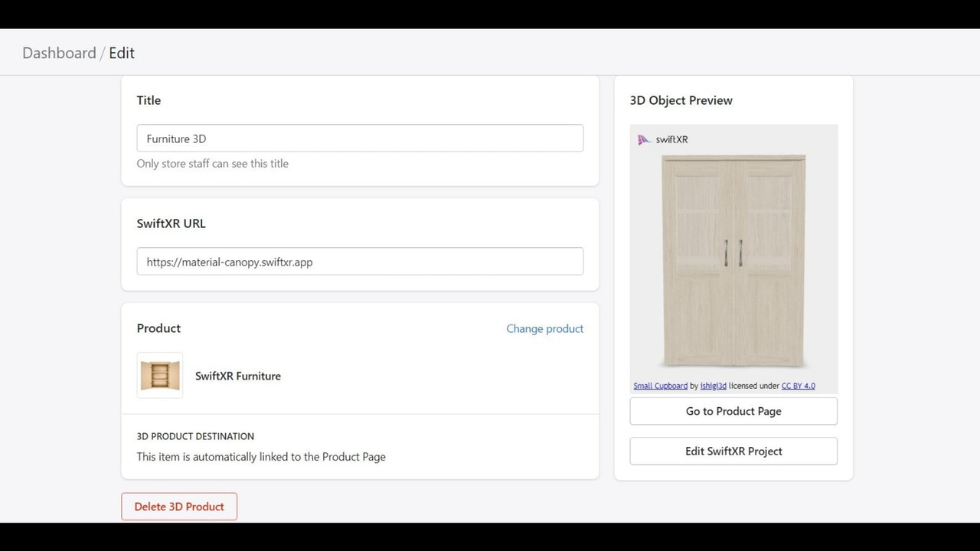Viewport: 980px width, 551px height.
Task: Click the Go to Product Page button
Action: pyautogui.click(x=733, y=411)
